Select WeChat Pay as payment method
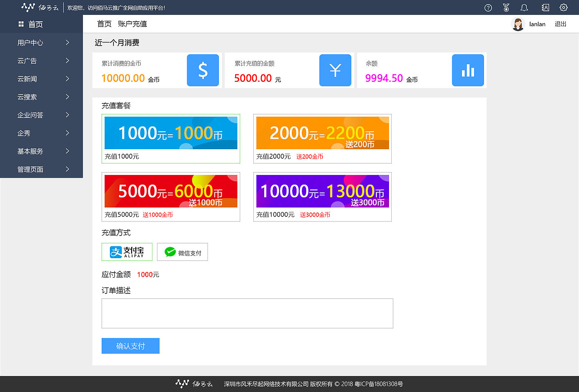 point(182,252)
